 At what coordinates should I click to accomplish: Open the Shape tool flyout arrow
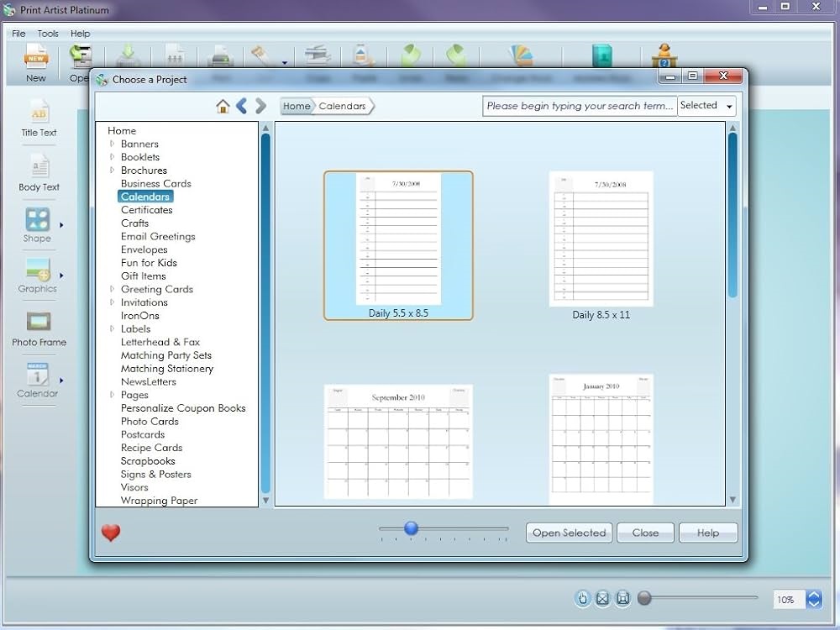(x=61, y=225)
